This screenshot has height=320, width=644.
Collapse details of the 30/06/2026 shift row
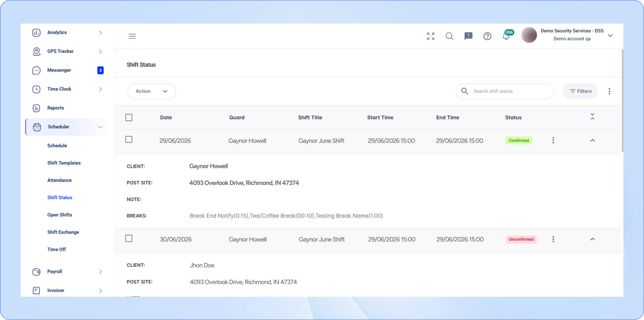point(592,239)
